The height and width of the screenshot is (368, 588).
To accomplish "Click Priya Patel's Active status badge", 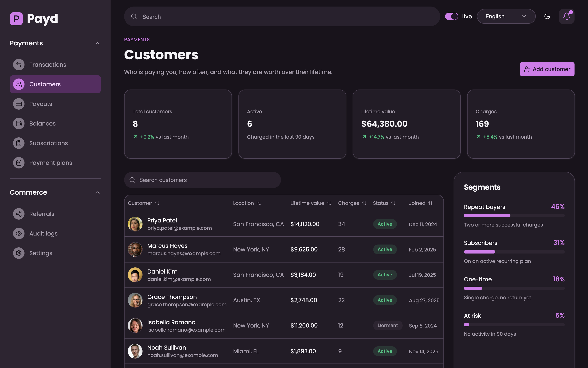I will 385,224.
